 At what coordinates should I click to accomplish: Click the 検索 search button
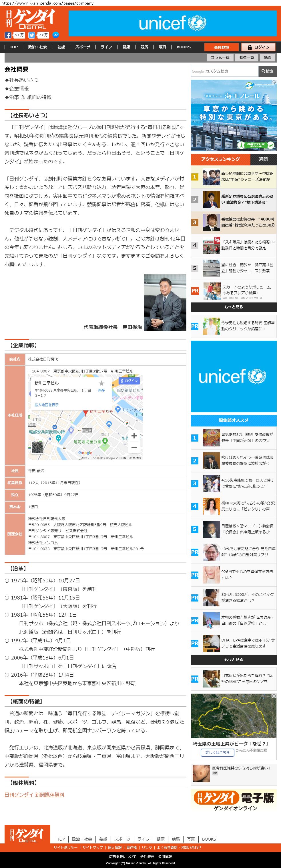click(267, 71)
